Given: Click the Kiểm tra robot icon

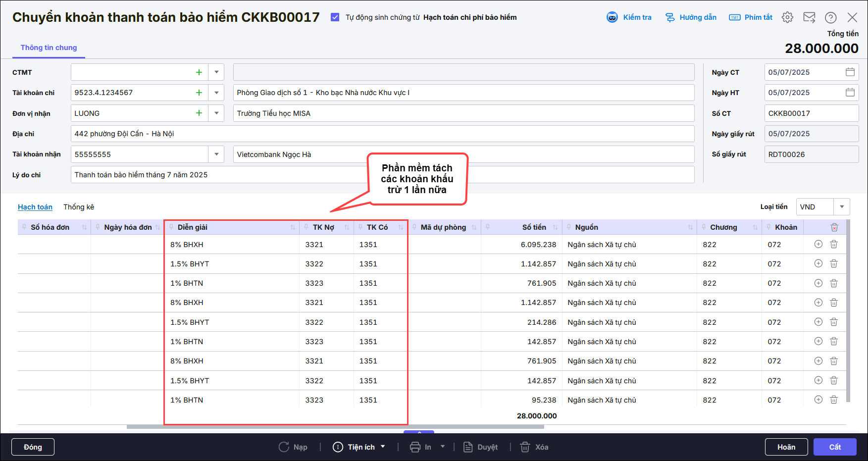Looking at the screenshot, I should 613,17.
